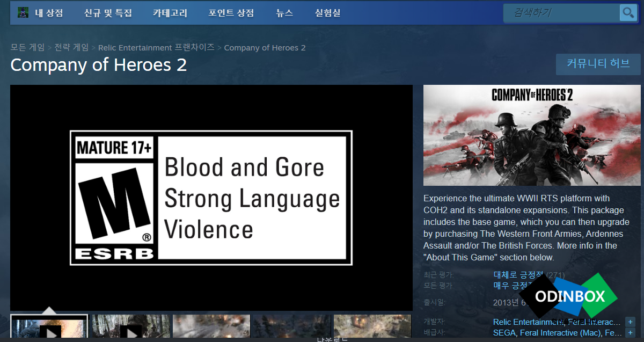Open the SEGA publisher link

pos(505,333)
